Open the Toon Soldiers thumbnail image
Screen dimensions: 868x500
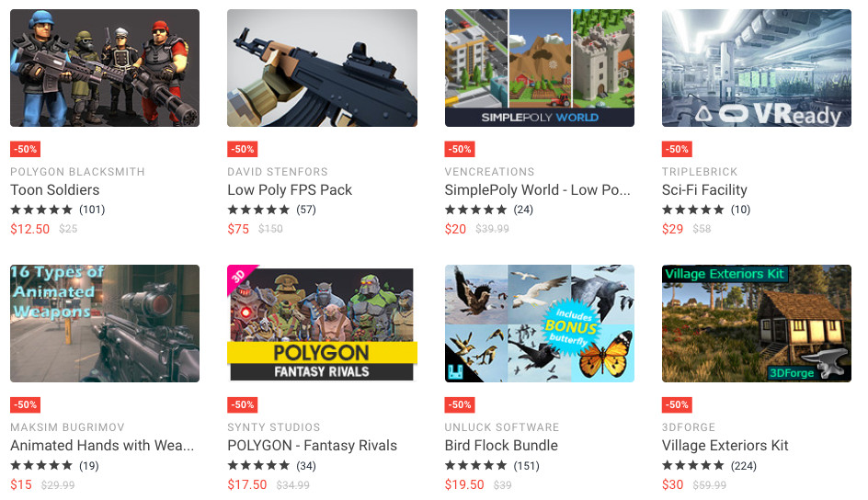(105, 68)
